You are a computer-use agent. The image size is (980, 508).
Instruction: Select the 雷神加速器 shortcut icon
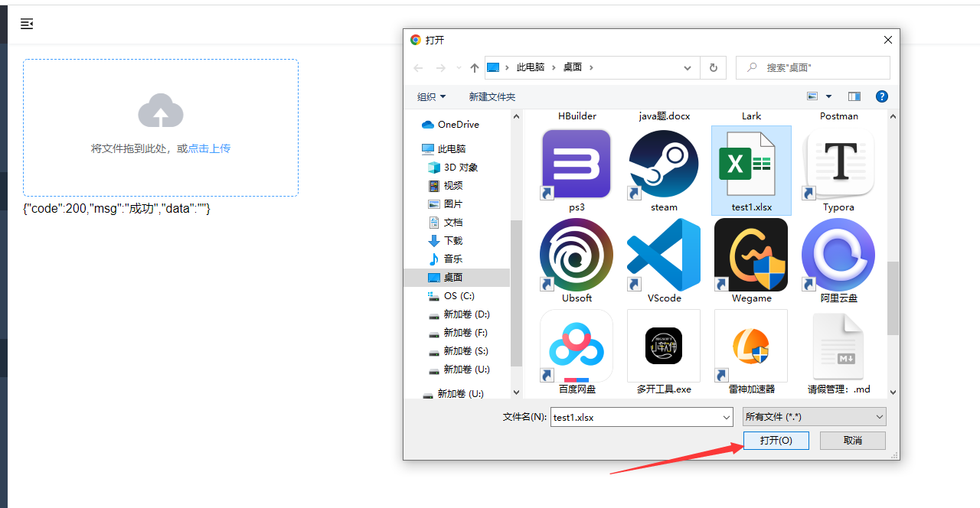coord(751,346)
